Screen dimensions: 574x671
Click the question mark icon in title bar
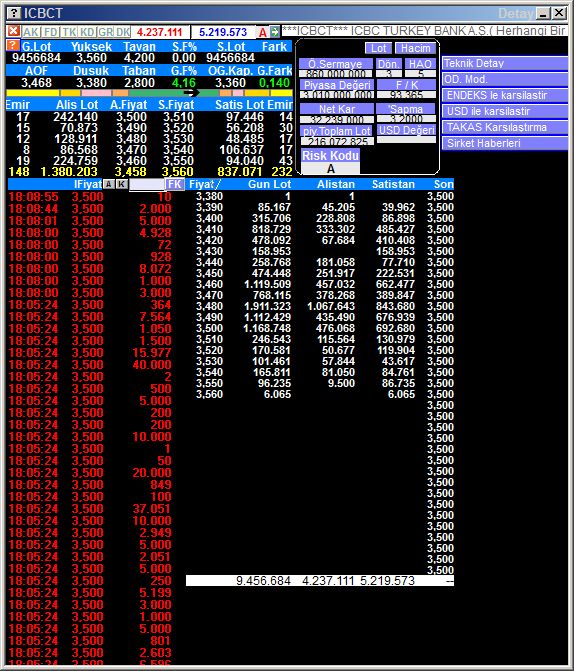(14, 13)
